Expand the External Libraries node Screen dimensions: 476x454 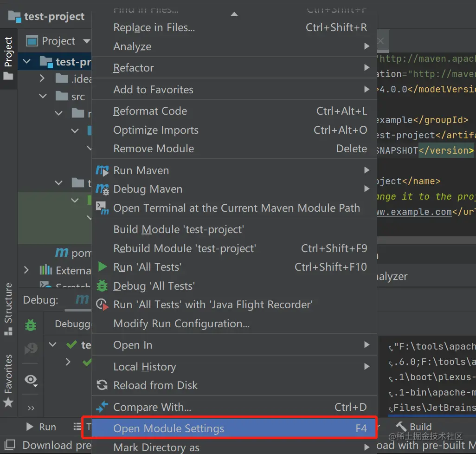click(x=26, y=270)
